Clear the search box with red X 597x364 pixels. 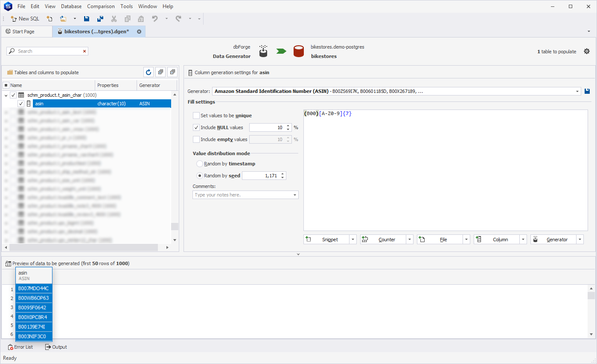(84, 51)
